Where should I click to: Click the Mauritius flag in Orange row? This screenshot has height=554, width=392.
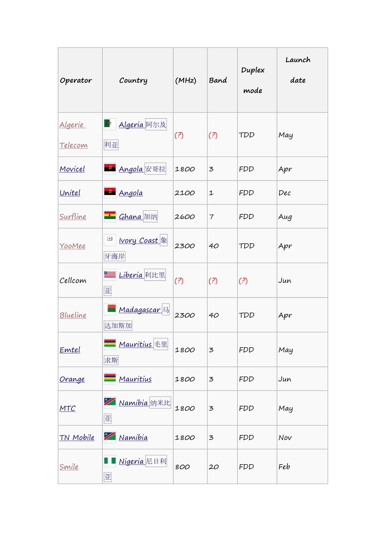(x=110, y=378)
